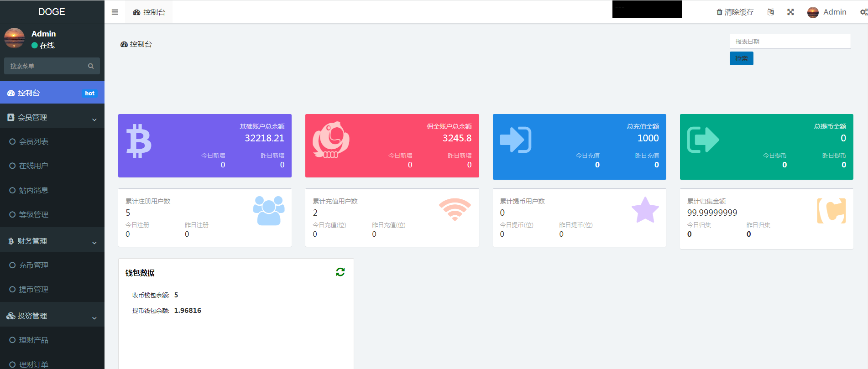The height and width of the screenshot is (369, 868).
Task: Click the 财务管理 bitcoin icon
Action: tap(11, 241)
